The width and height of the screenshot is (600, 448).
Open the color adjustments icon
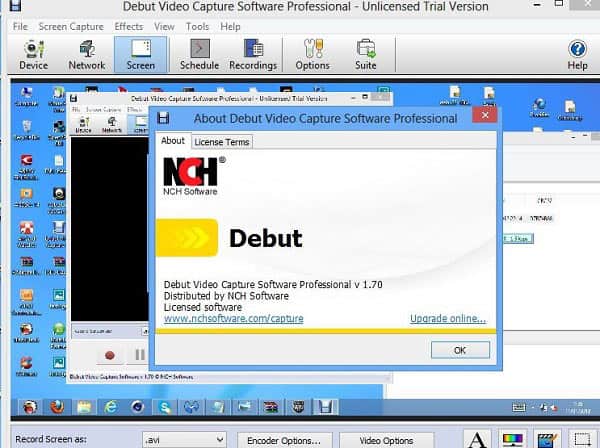(x=512, y=439)
